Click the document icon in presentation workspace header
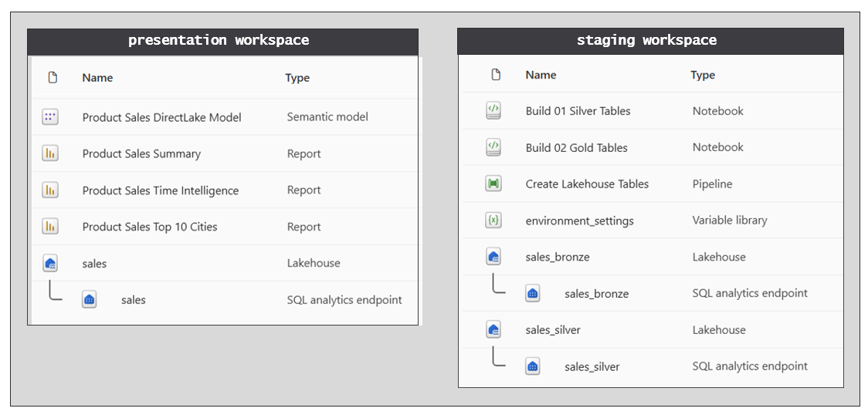The image size is (868, 415). coord(53,77)
